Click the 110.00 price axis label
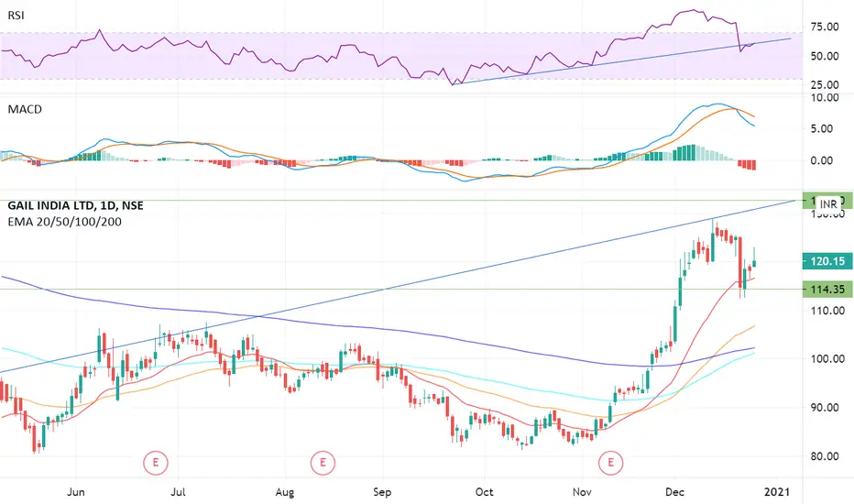854x504 pixels. click(x=827, y=311)
